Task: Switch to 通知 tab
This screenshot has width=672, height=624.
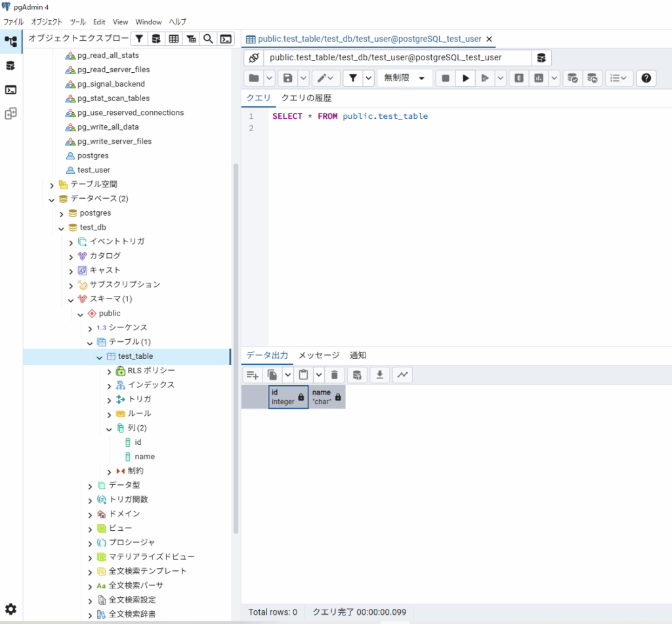Action: click(358, 355)
